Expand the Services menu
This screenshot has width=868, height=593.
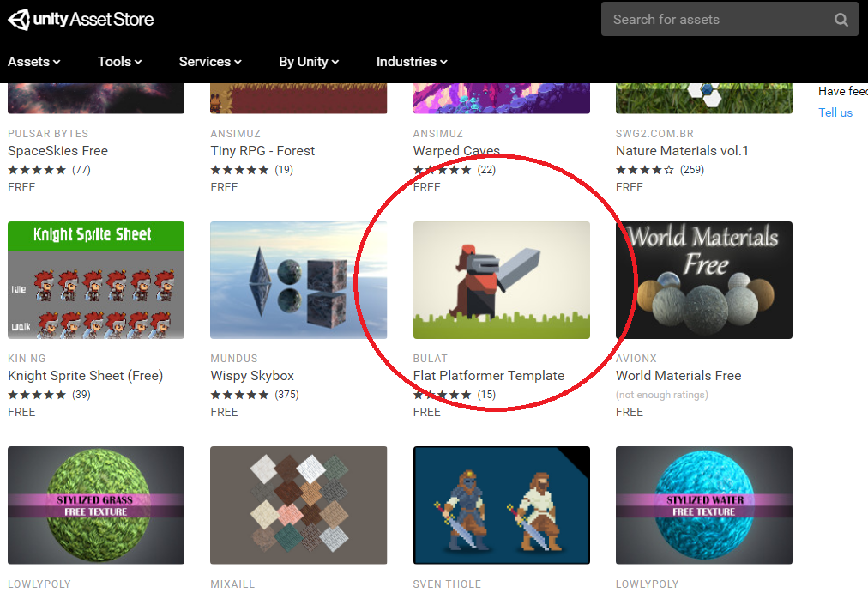click(210, 62)
